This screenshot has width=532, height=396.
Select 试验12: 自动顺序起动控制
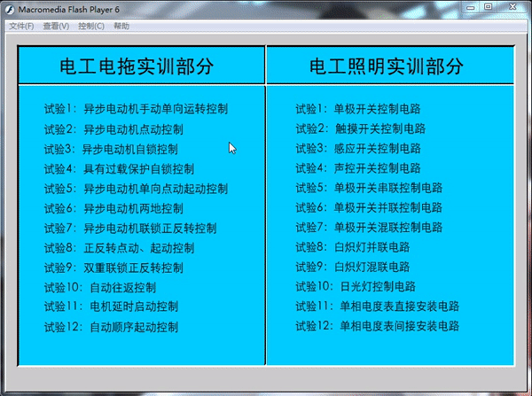(112, 327)
